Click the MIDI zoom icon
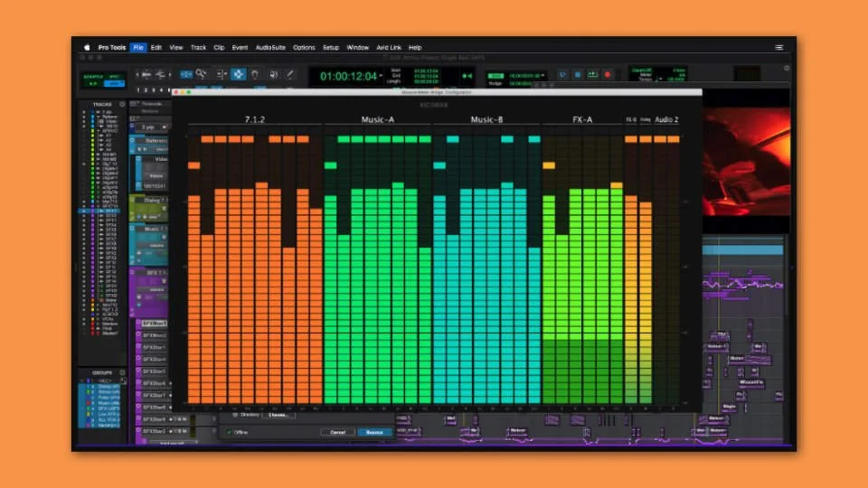Viewport: 868px width, 488px height. (x=160, y=74)
